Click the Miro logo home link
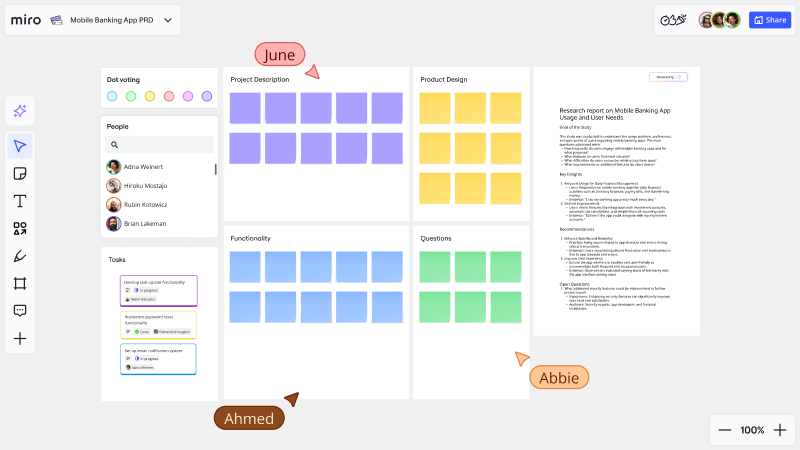800x450 pixels. click(26, 20)
